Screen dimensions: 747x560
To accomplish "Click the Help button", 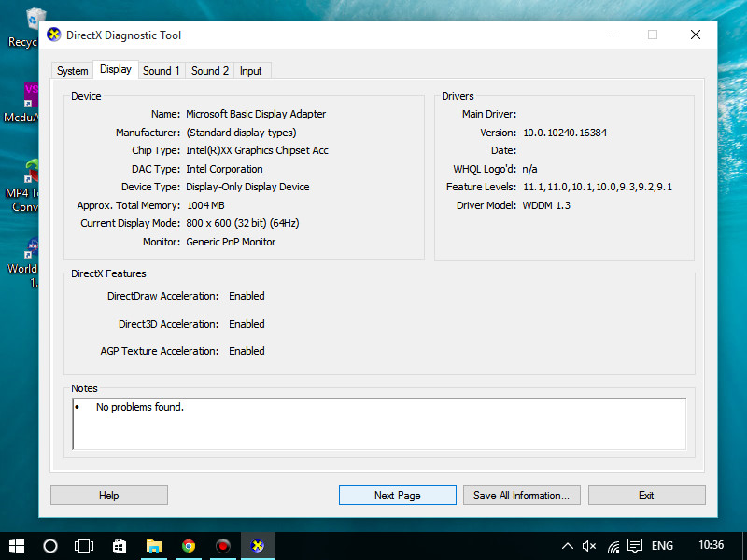I will point(109,496).
